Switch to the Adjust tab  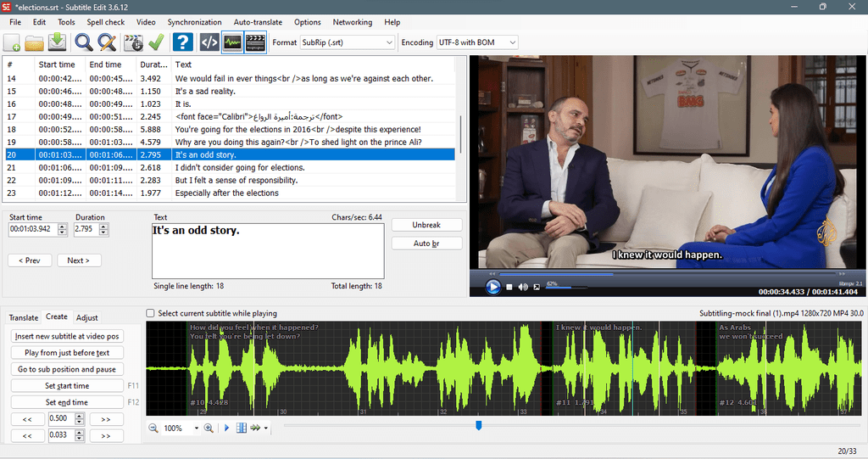87,317
